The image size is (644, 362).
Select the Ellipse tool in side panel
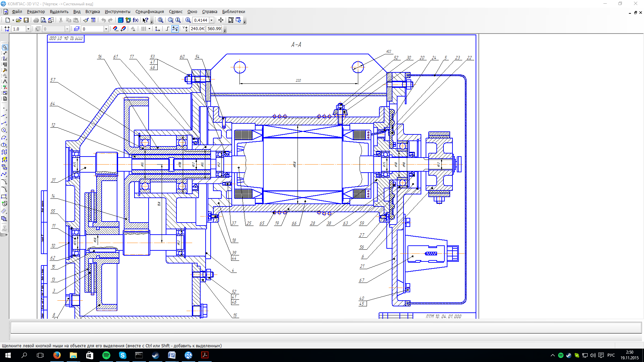tap(4, 145)
